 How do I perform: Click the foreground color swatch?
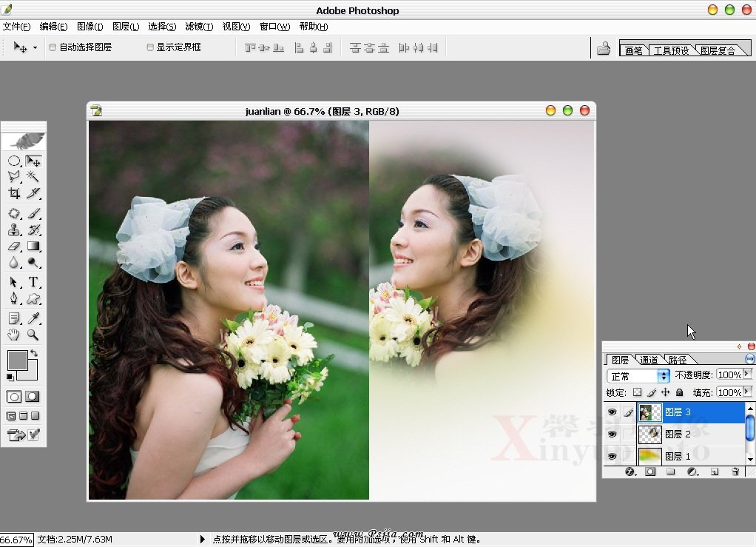click(x=16, y=360)
